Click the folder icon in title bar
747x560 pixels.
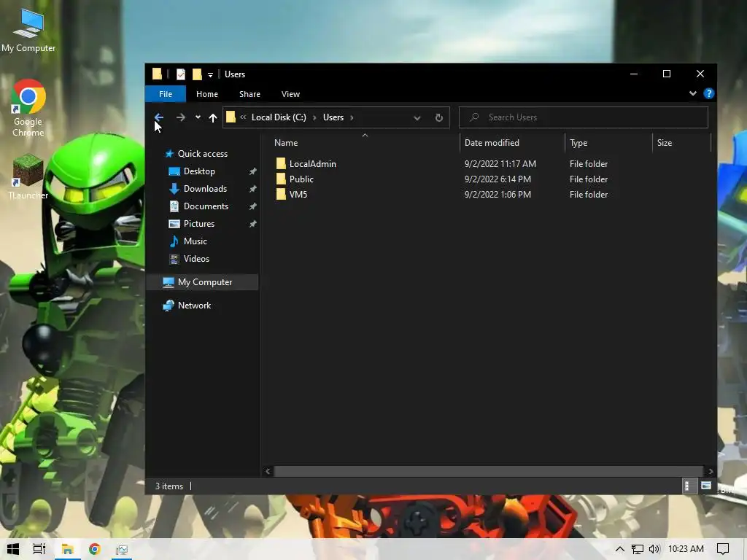pyautogui.click(x=157, y=74)
